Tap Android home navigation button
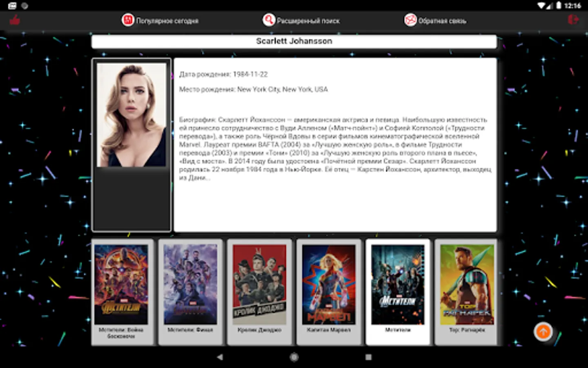The width and height of the screenshot is (588, 368). 294,357
